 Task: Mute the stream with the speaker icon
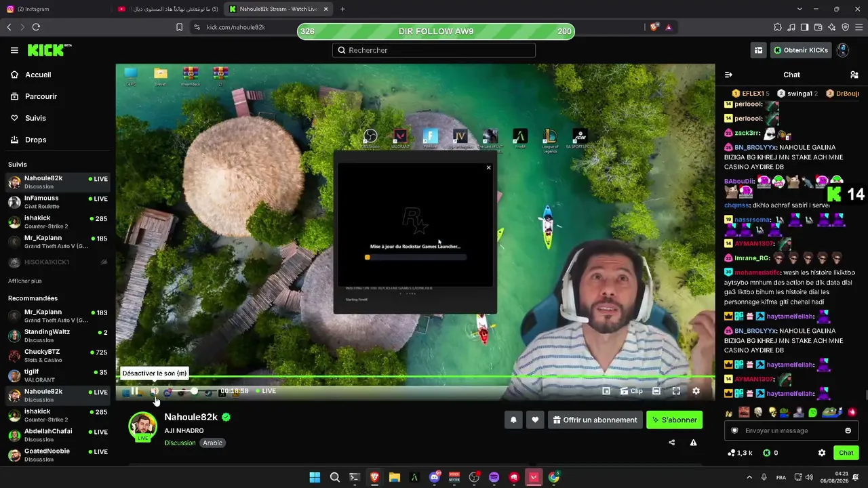tap(155, 391)
